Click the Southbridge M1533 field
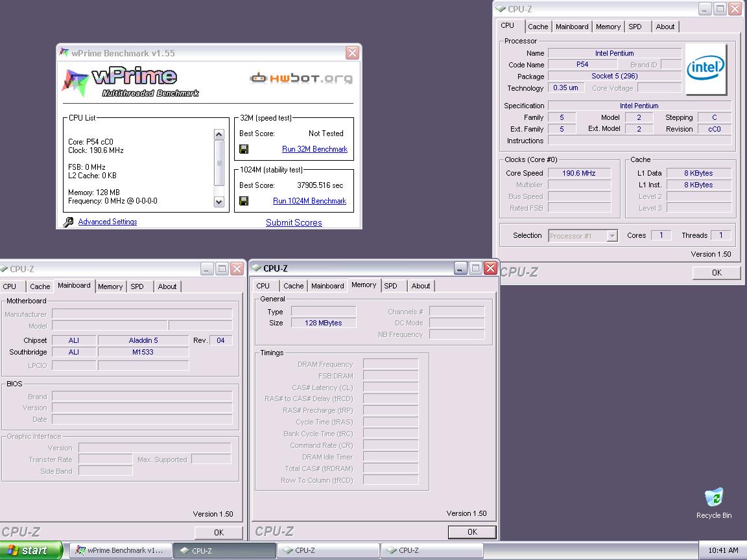The width and height of the screenshot is (747, 560). (143, 353)
